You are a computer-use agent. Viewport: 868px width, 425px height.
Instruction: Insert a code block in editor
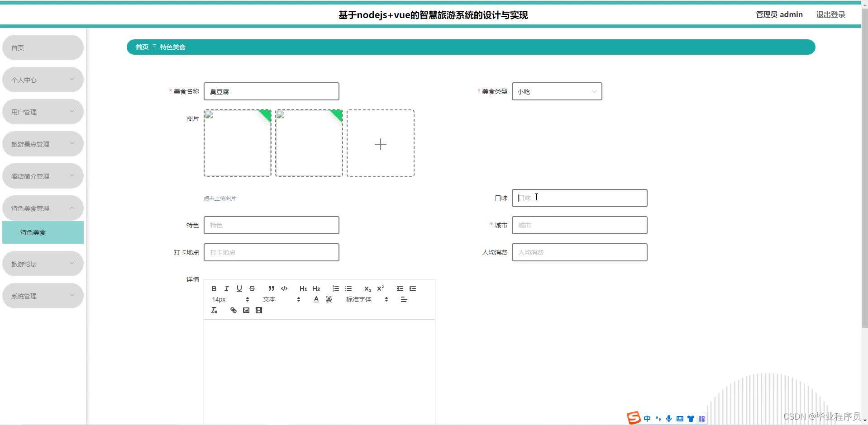click(x=284, y=288)
